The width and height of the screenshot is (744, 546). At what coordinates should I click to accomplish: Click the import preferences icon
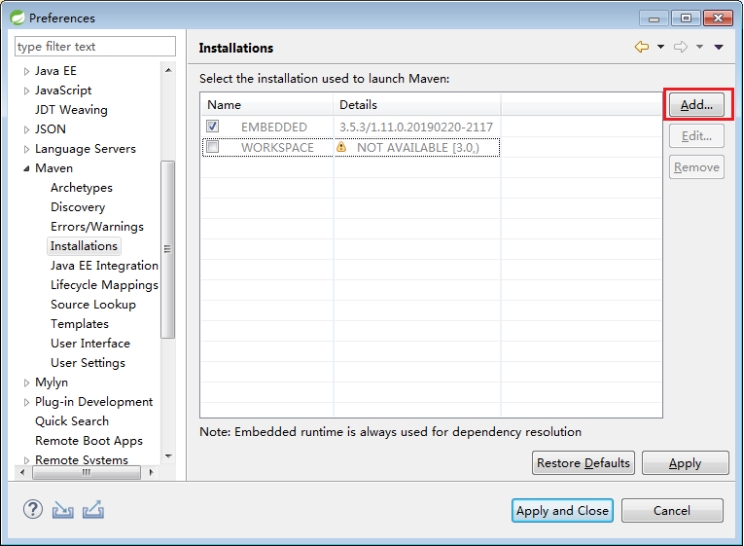point(63,510)
